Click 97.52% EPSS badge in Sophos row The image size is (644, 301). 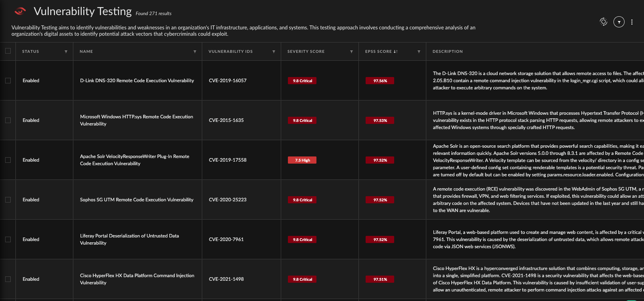click(380, 200)
